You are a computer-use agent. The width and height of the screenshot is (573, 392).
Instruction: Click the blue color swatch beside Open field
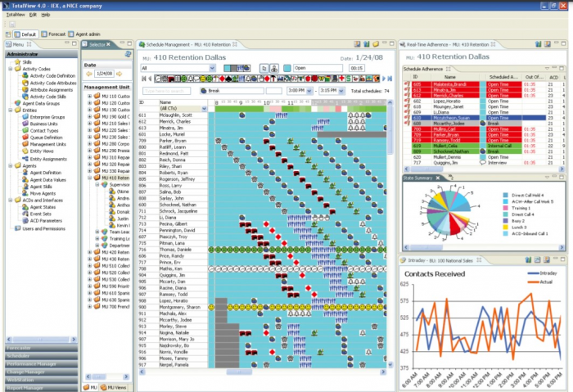287,68
